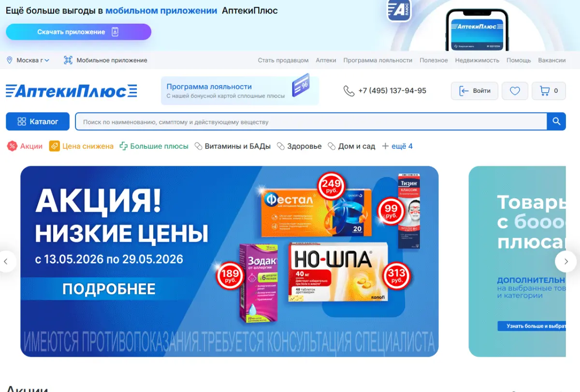The width and height of the screenshot is (580, 392).
Task: Click the search field for product name
Action: tap(311, 122)
